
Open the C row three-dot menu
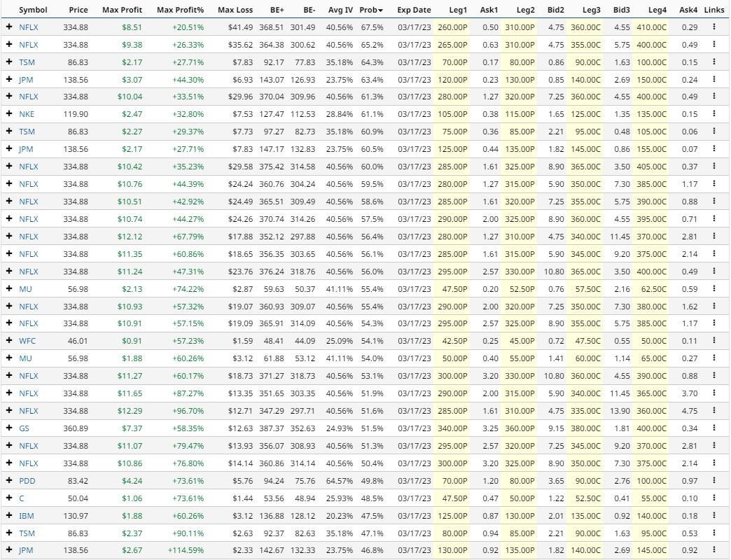(x=713, y=498)
